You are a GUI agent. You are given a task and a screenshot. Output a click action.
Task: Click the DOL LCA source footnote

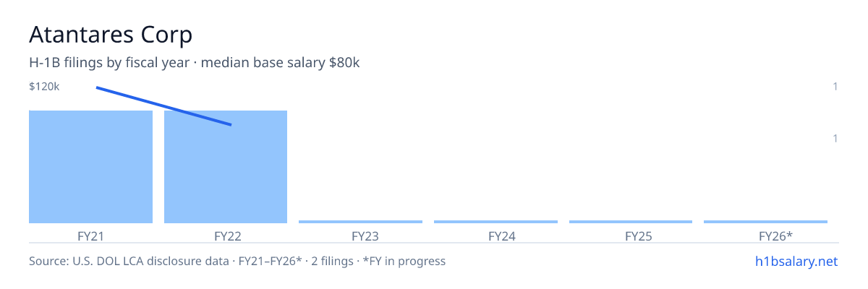[x=237, y=261]
